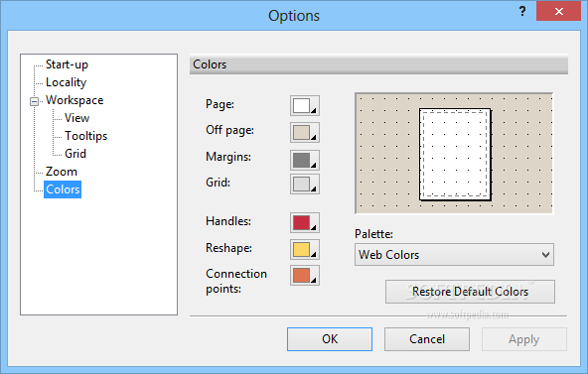Click the page preview thumbnail
The width and height of the screenshot is (588, 374).
click(x=454, y=154)
